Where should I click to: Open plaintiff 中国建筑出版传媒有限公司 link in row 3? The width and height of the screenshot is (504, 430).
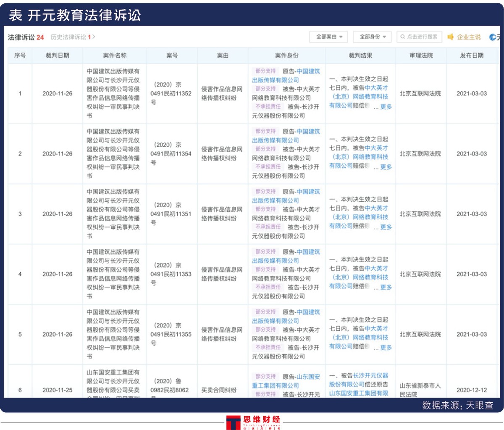coord(286,196)
